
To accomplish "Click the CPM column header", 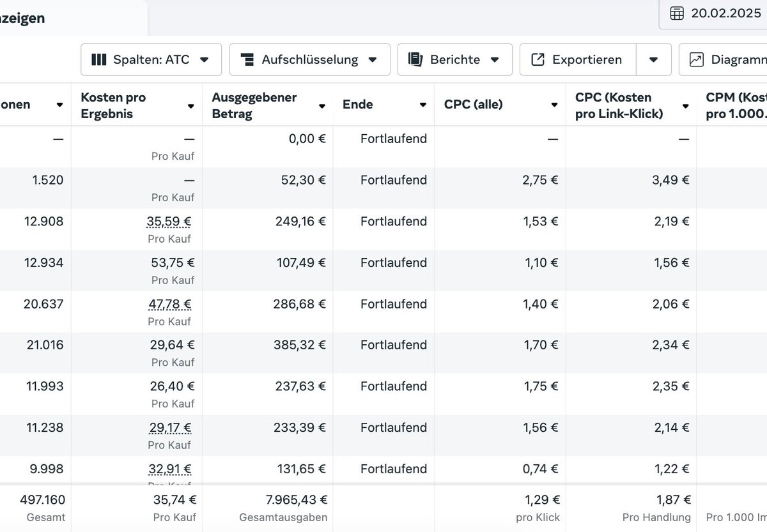I will point(735,105).
